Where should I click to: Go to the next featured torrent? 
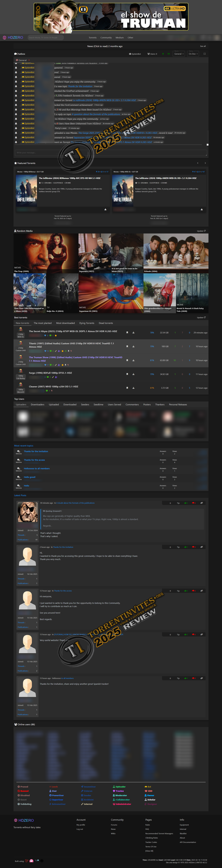point(205,163)
